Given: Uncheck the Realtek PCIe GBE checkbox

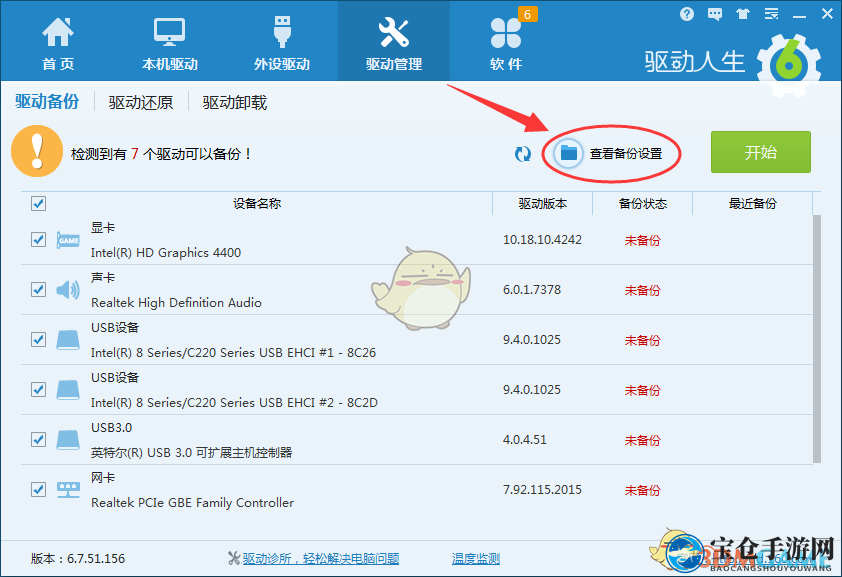Looking at the screenshot, I should (x=38, y=489).
